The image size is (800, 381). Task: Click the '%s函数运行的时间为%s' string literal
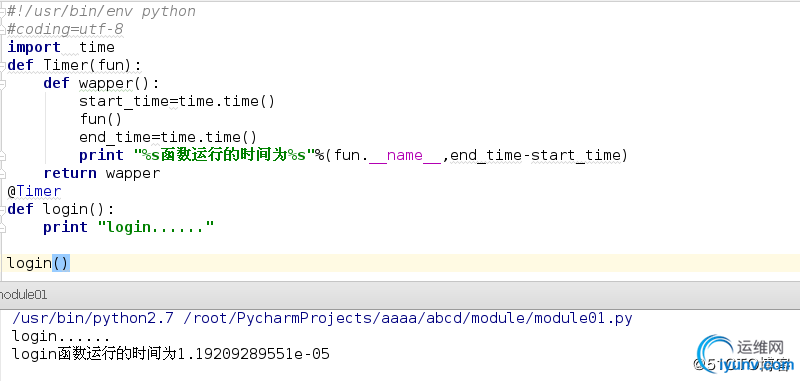click(223, 155)
